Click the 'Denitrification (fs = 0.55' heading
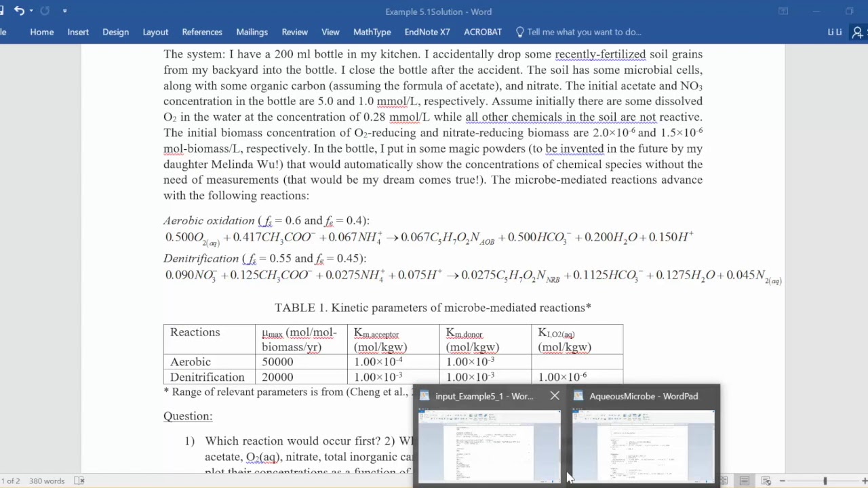The height and width of the screenshot is (488, 868). pos(264,259)
